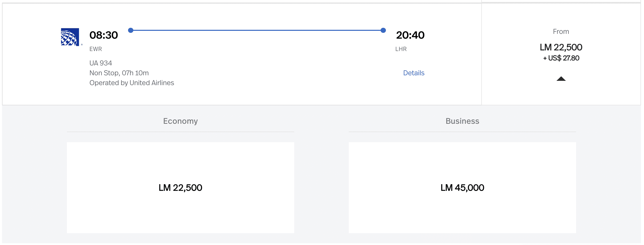This screenshot has width=644, height=245.
Task: Click the Economy cabin heading
Action: click(x=180, y=121)
